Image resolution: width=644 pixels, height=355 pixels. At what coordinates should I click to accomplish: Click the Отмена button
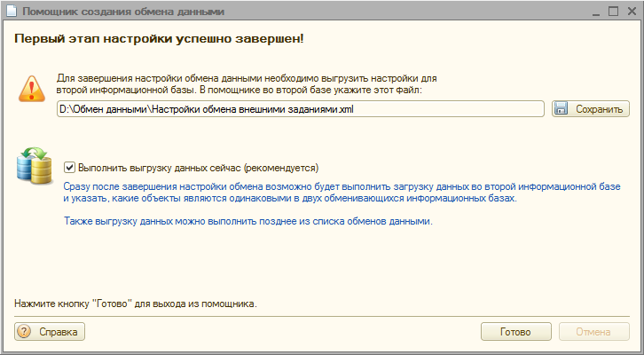tap(593, 332)
